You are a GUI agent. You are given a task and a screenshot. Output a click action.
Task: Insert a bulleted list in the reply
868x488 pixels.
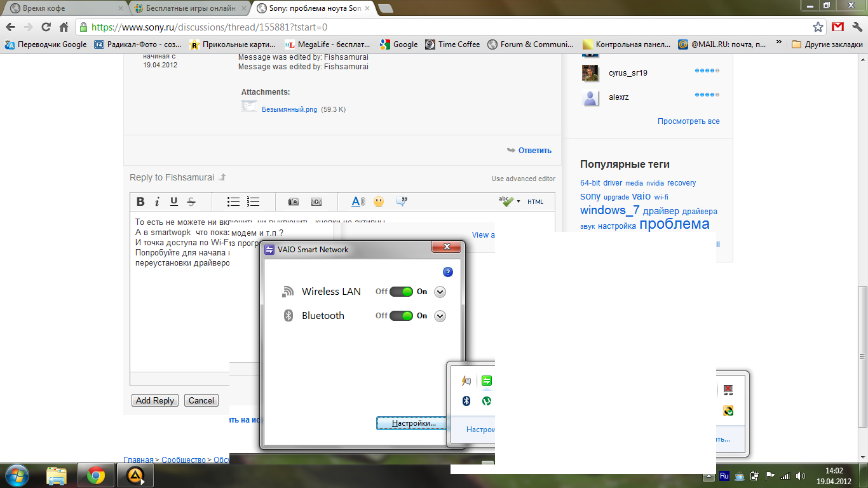[233, 202]
